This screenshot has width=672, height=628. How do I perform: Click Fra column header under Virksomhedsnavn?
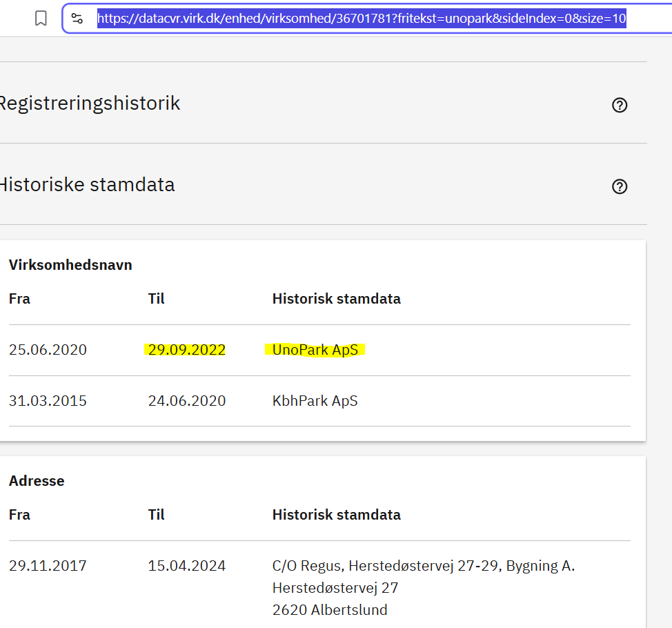point(19,299)
